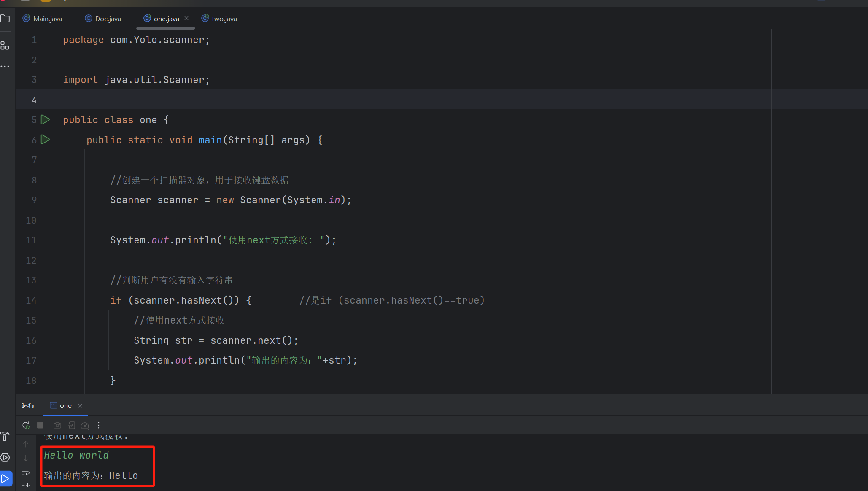This screenshot has height=491, width=868.
Task: Close the one run tab
Action: [x=80, y=406]
